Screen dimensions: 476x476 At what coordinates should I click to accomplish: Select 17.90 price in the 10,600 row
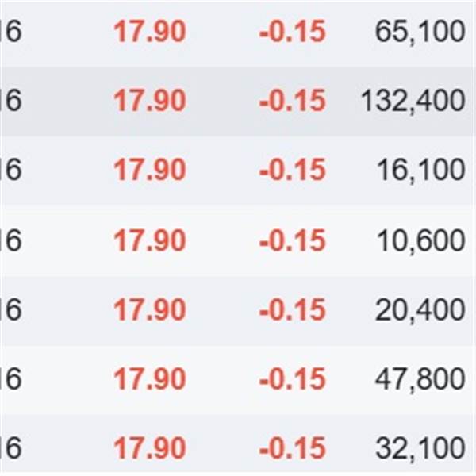coord(150,240)
